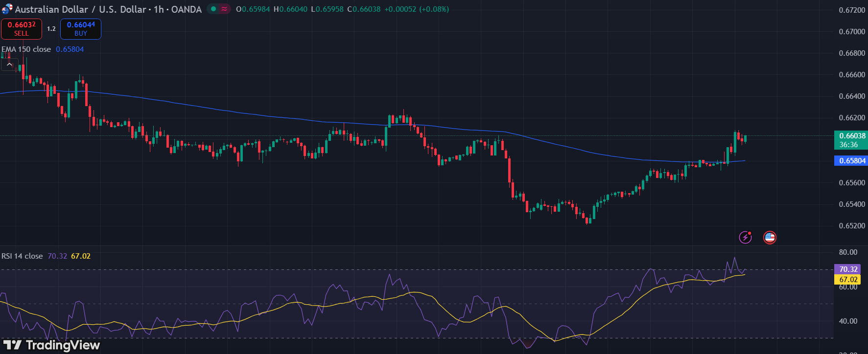This screenshot has width=868, height=354.
Task: Select the RSI 14 close indicator label
Action: tap(22, 256)
